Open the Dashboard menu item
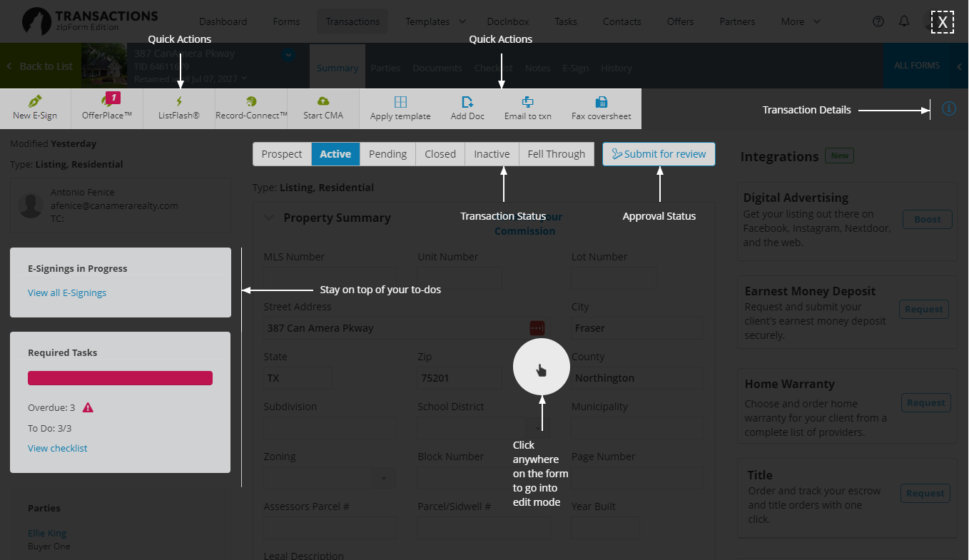The image size is (969, 560). [x=223, y=21]
